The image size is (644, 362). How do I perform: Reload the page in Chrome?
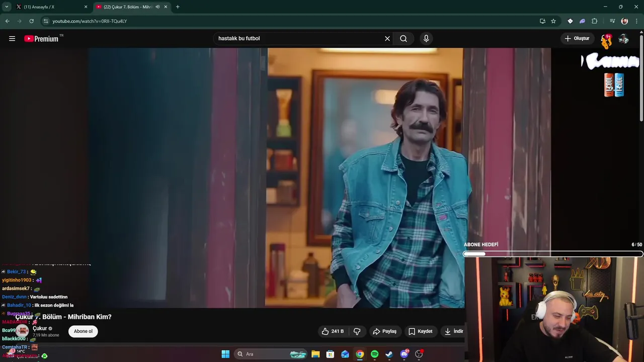31,21
